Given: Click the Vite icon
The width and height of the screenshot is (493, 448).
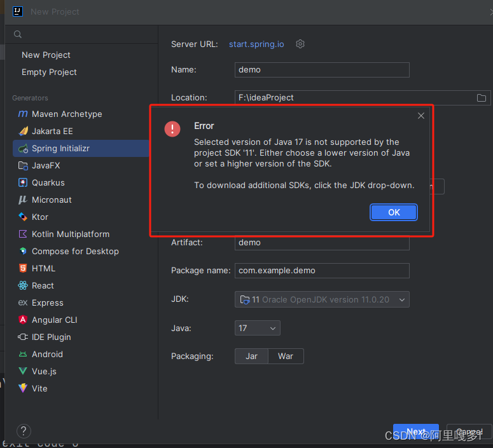Looking at the screenshot, I should point(23,388).
